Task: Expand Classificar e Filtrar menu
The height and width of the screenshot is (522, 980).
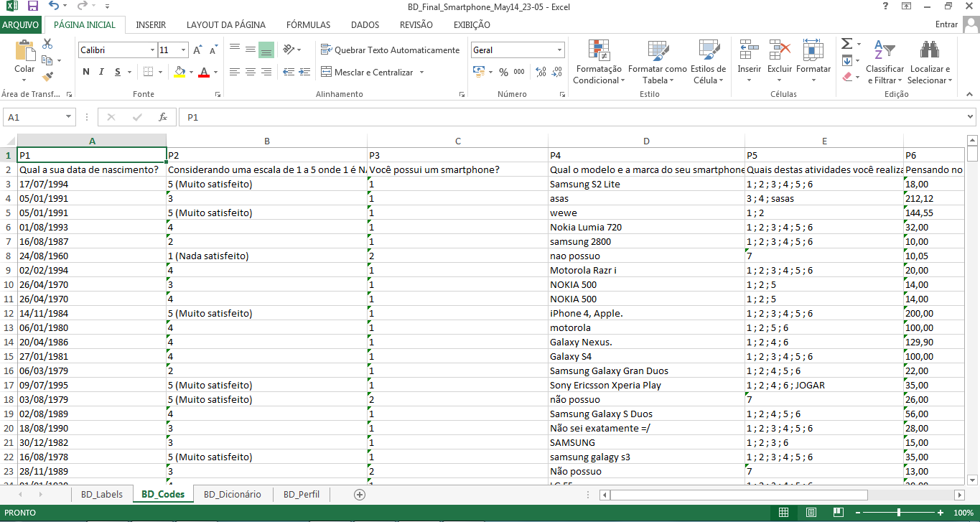Action: tap(885, 62)
